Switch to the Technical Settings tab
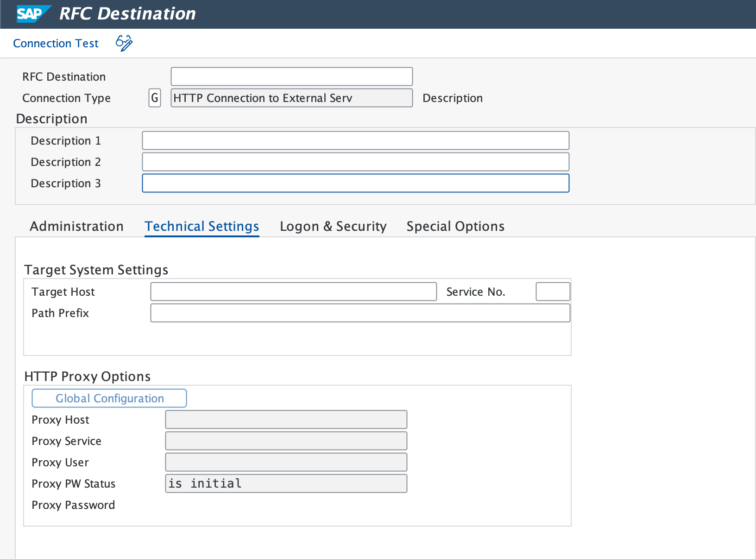 click(x=202, y=226)
